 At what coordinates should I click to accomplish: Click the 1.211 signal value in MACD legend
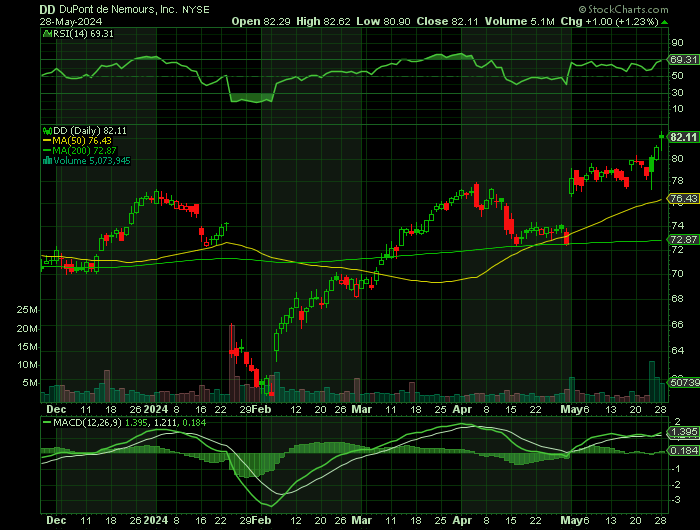(166, 422)
